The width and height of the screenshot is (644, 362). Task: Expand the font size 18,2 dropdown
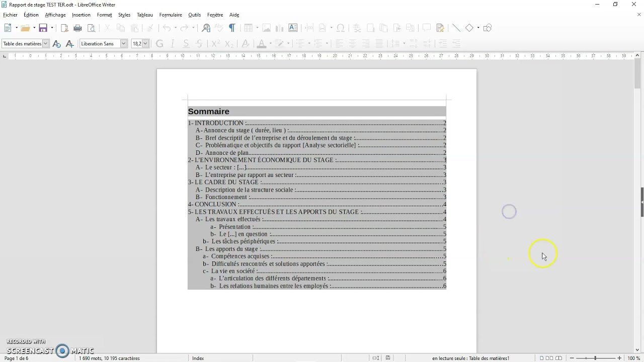[145, 44]
